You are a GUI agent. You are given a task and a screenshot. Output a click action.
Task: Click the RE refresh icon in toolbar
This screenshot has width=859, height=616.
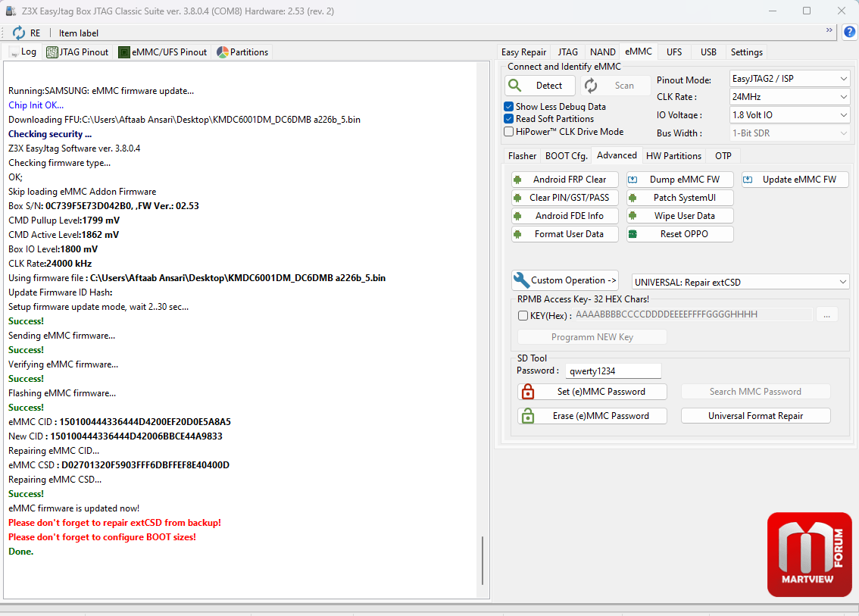click(19, 33)
